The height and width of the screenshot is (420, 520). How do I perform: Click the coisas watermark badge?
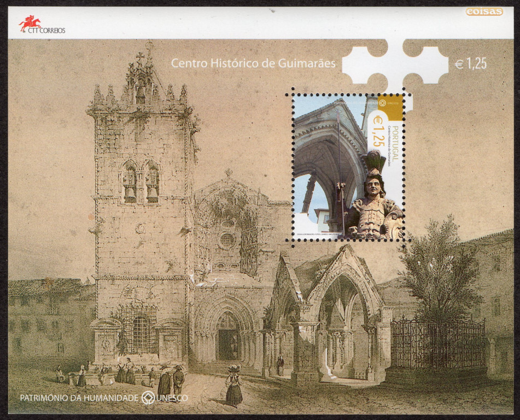point(484,11)
